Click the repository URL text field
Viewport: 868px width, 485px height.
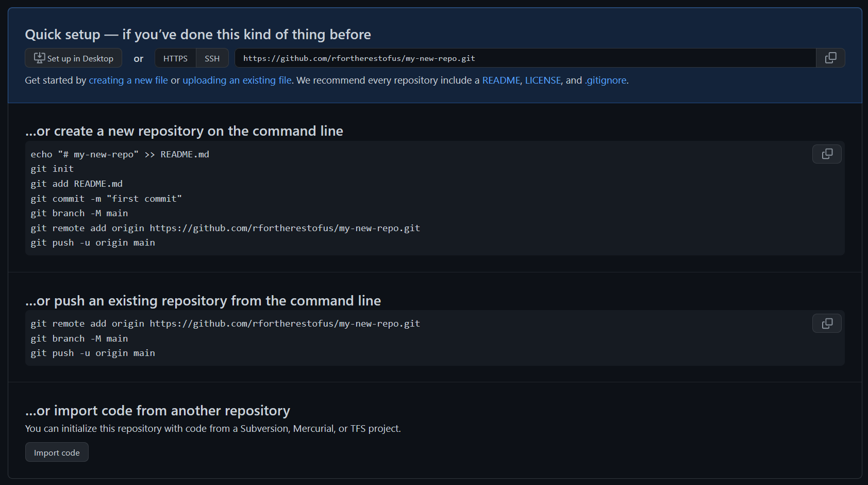coord(525,58)
